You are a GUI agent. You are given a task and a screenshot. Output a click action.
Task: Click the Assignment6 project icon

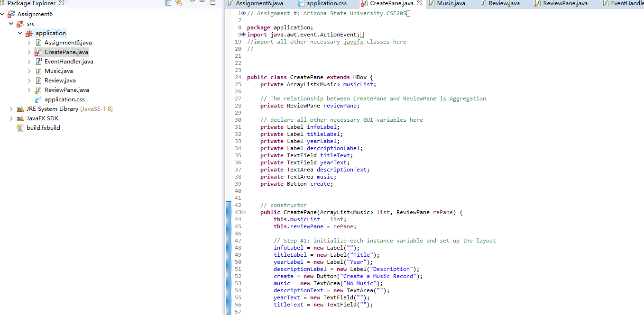(11, 14)
